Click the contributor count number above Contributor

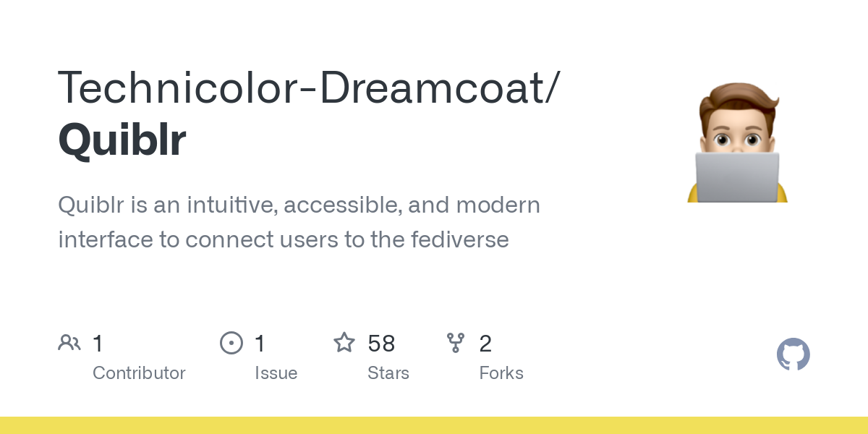click(x=98, y=344)
